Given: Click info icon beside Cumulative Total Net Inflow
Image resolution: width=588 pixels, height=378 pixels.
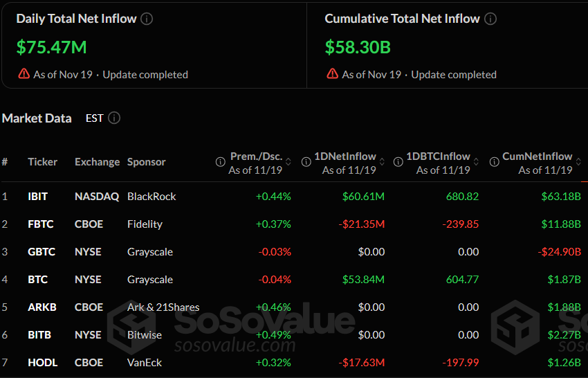Looking at the screenshot, I should pos(490,19).
